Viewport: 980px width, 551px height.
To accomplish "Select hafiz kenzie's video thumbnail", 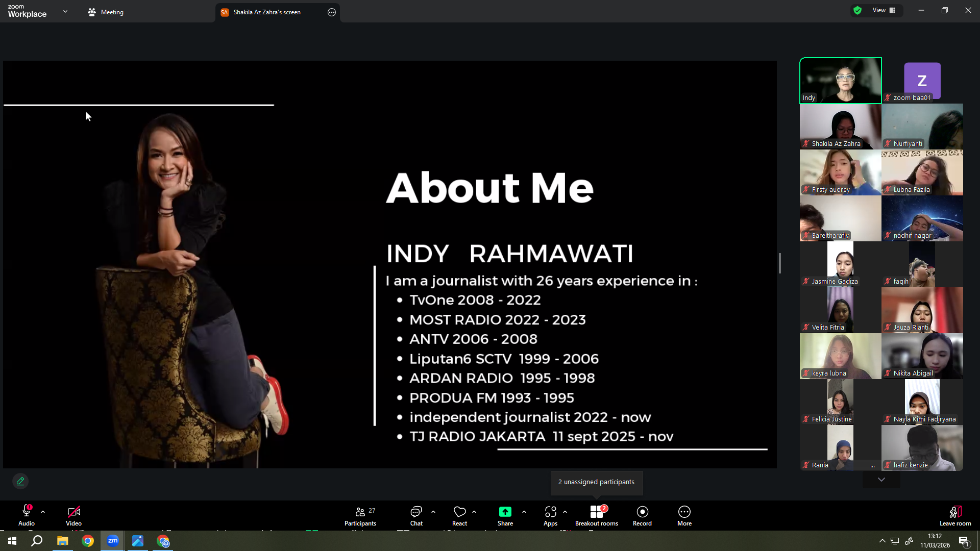I will [x=922, y=448].
